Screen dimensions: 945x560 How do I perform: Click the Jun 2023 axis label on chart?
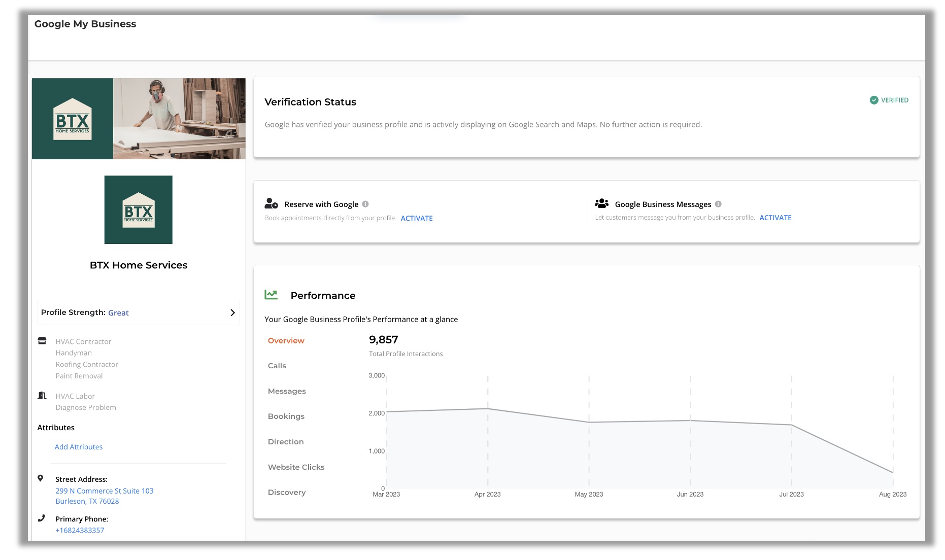click(690, 494)
